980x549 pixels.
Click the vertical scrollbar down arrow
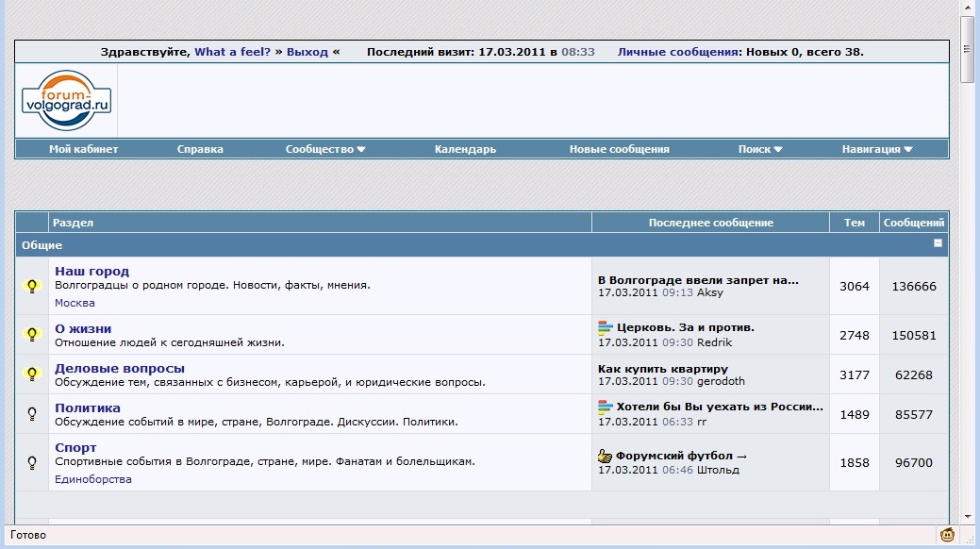(x=968, y=517)
